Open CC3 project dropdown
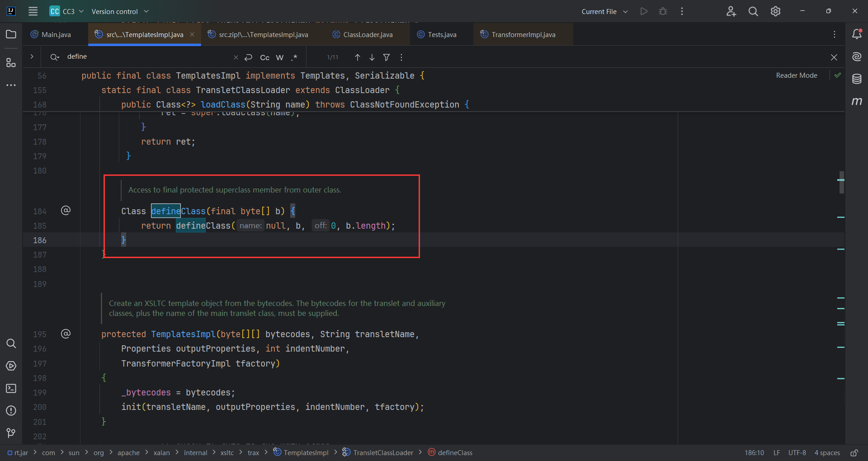868x461 pixels. [66, 11]
